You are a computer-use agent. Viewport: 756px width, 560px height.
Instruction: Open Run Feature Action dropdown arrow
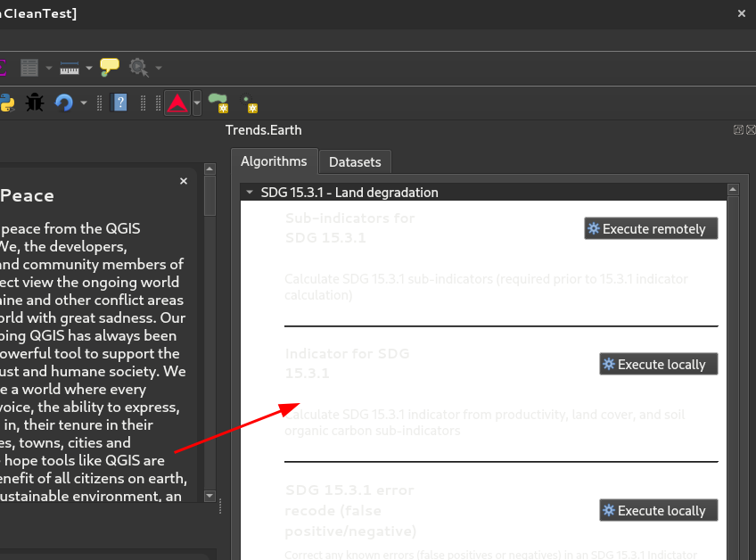click(x=158, y=68)
